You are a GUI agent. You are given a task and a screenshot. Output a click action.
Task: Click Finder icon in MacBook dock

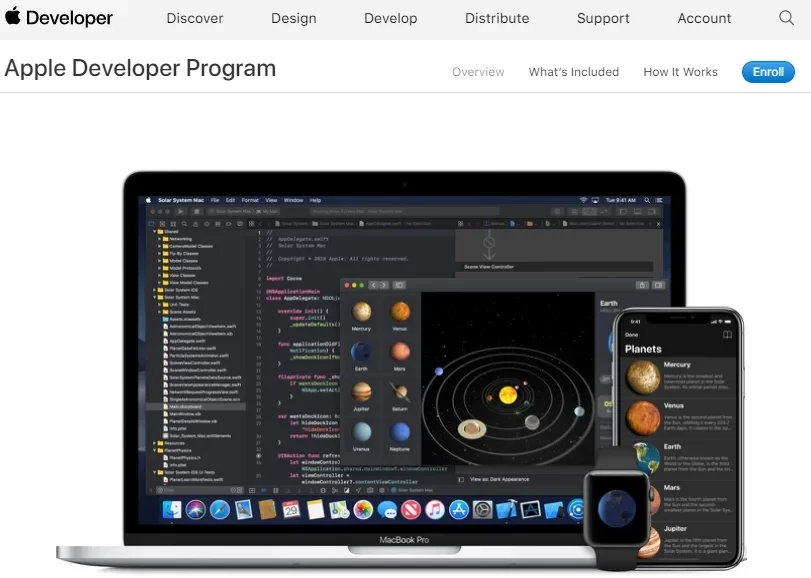click(x=172, y=510)
